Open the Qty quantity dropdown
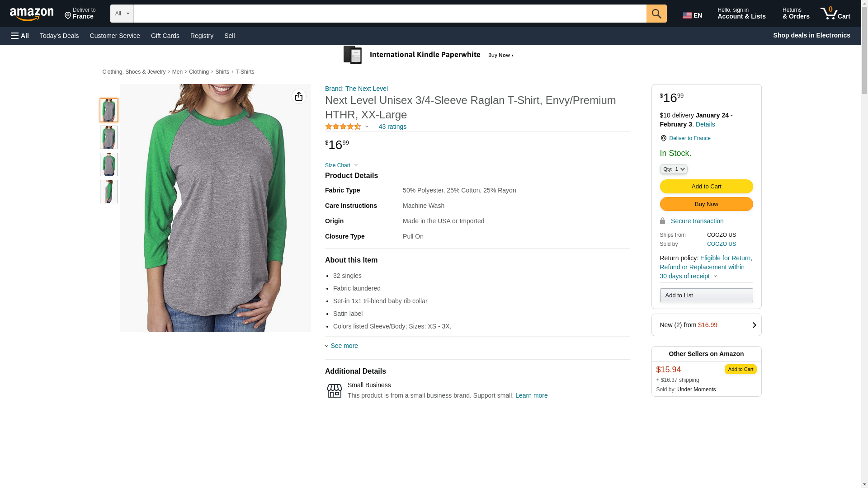This screenshot has height=488, width=868. [x=673, y=169]
